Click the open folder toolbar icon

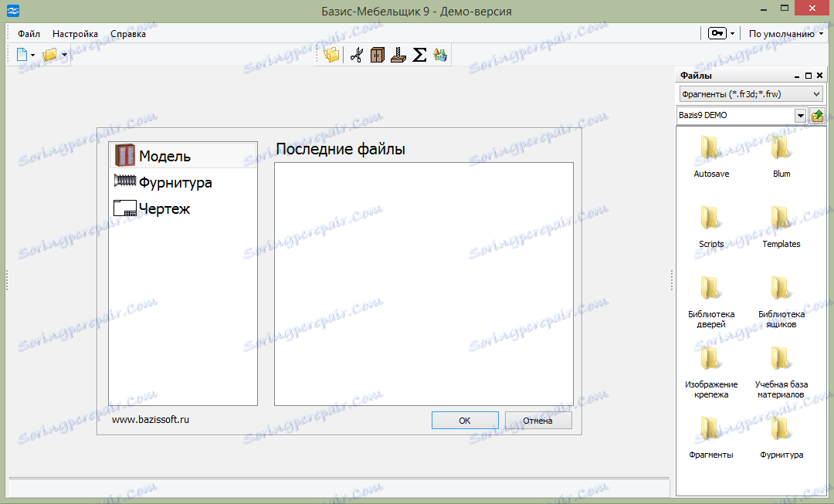50,55
